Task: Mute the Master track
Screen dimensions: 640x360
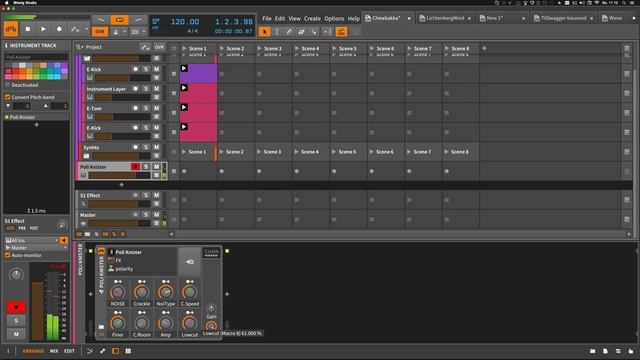Action: [156, 215]
